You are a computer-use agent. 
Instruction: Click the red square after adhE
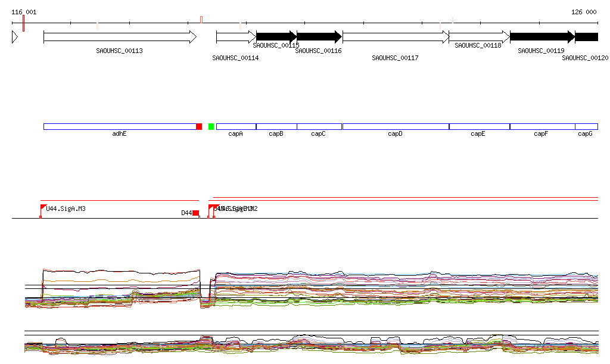(x=199, y=126)
